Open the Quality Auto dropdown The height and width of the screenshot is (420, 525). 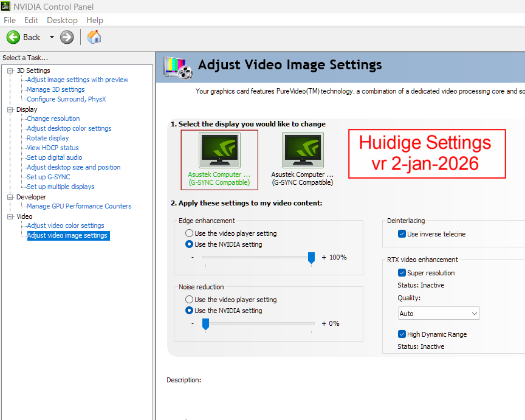pos(439,314)
